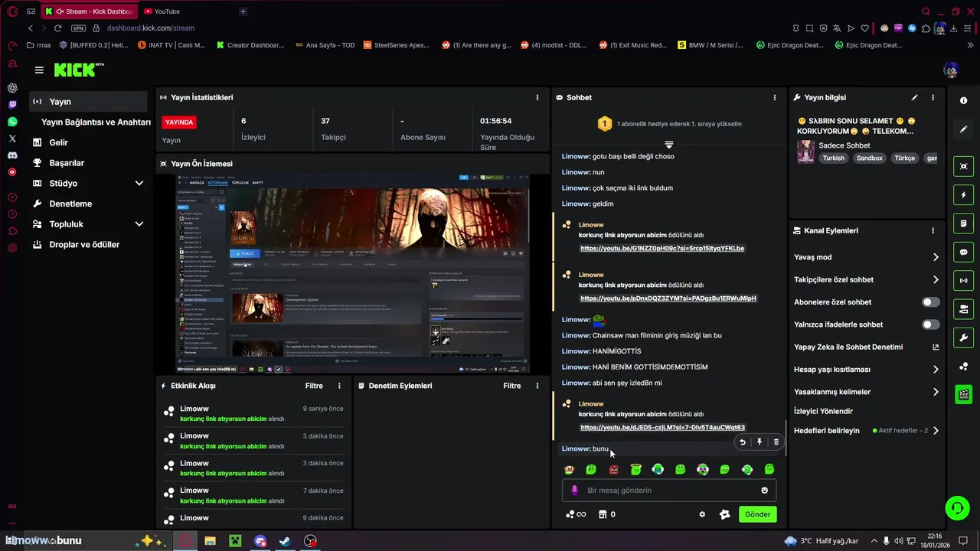Open emoji picker in chat input
Screen dimensions: 980x551
(764, 491)
